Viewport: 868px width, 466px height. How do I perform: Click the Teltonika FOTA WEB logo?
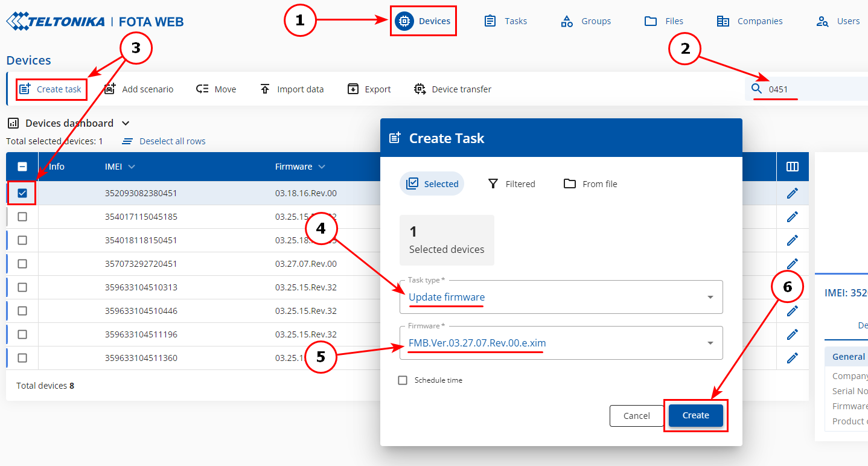95,22
